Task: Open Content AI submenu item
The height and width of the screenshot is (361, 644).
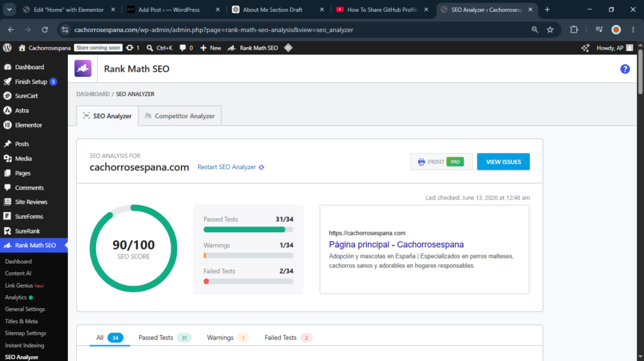Action: coord(18,273)
